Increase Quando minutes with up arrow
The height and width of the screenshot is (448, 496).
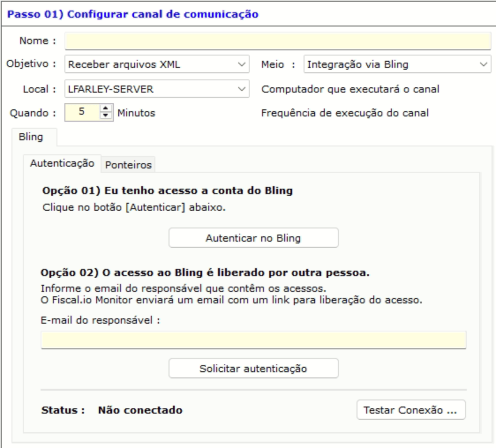(105, 108)
